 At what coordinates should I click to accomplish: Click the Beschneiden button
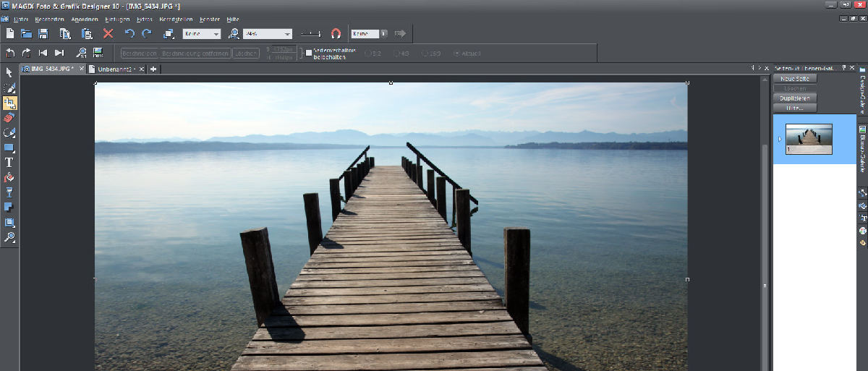pos(140,53)
